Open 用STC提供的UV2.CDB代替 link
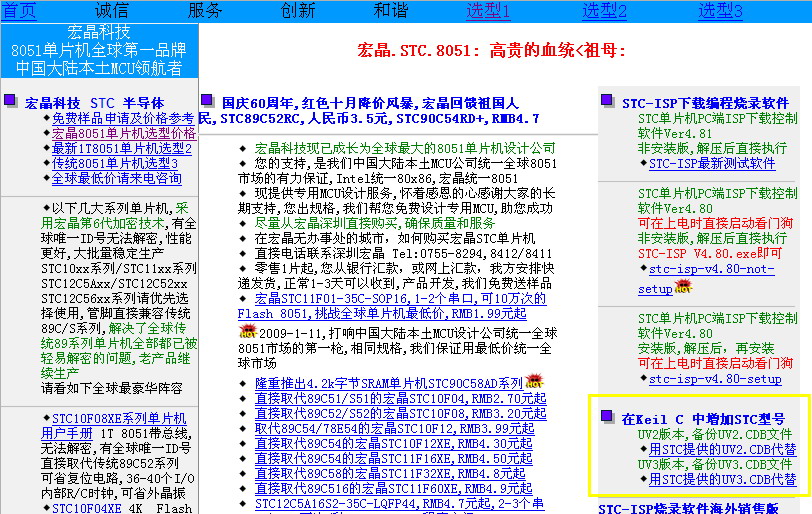Screen dimensions: 812x514 722,449
